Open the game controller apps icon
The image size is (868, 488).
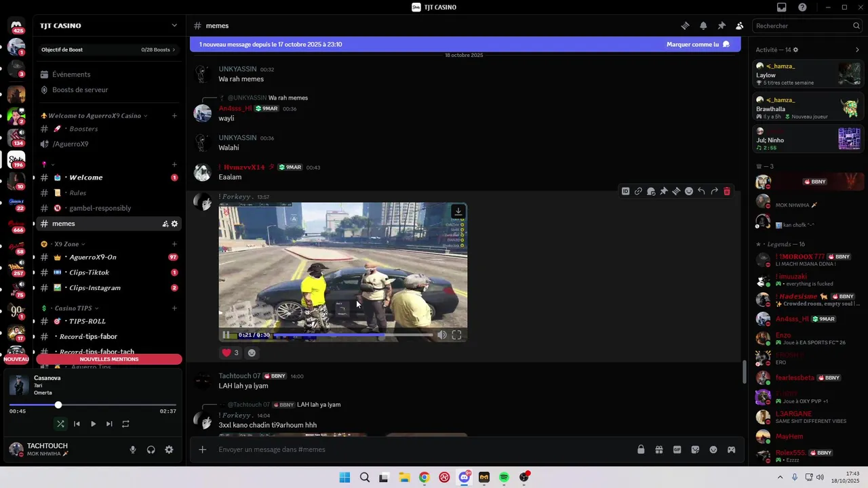click(x=732, y=449)
